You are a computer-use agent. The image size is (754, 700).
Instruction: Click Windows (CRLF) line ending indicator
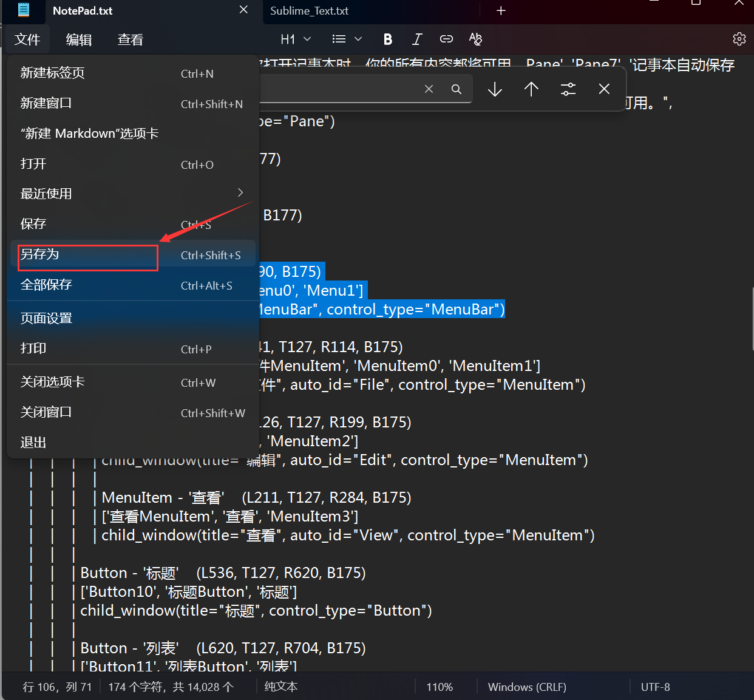[527, 687]
